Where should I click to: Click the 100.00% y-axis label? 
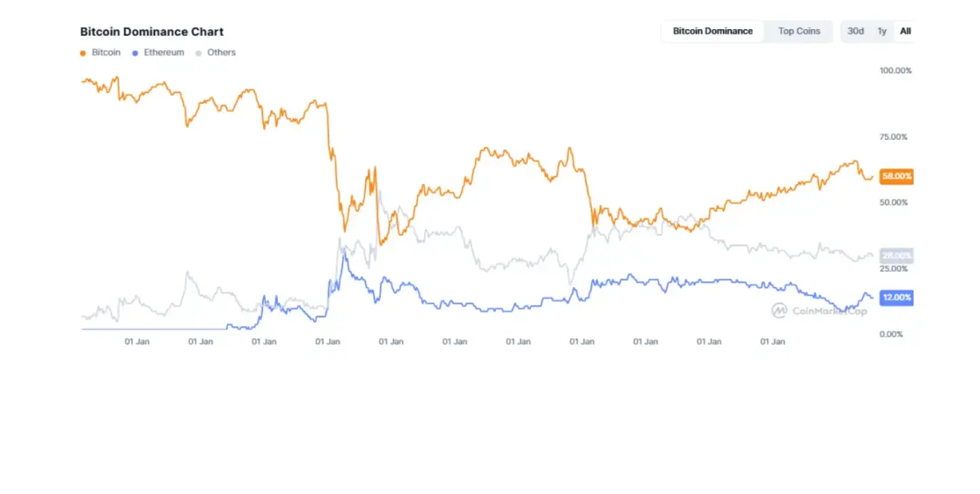pyautogui.click(x=896, y=71)
